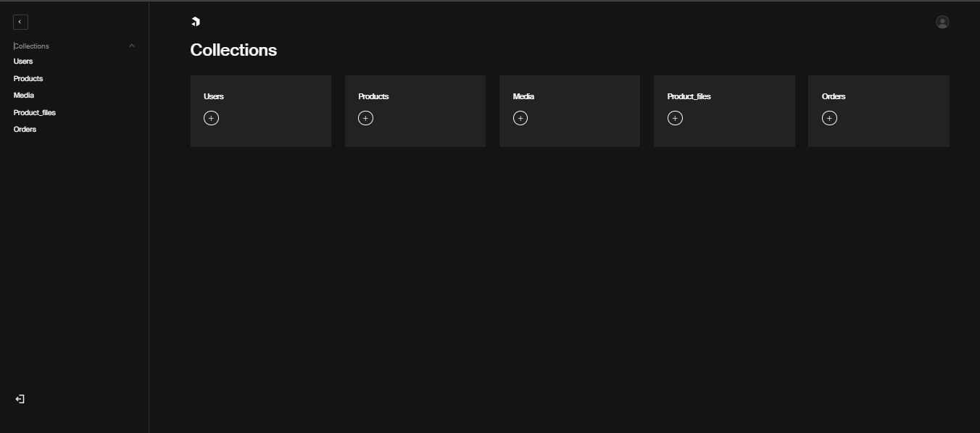Create new entry on the Users card
The height and width of the screenshot is (433, 980).
click(211, 118)
